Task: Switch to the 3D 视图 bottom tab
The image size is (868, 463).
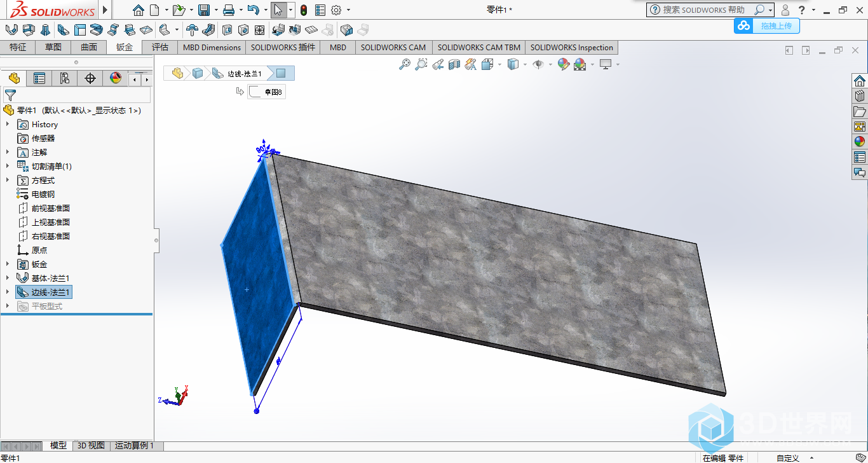Action: click(x=91, y=446)
